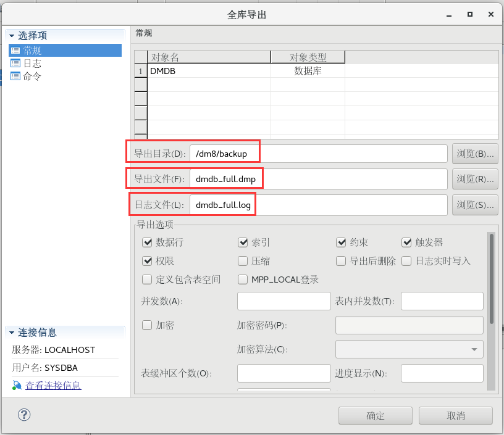Click the 导出目录 input field
504x435 pixels.
tap(319, 154)
